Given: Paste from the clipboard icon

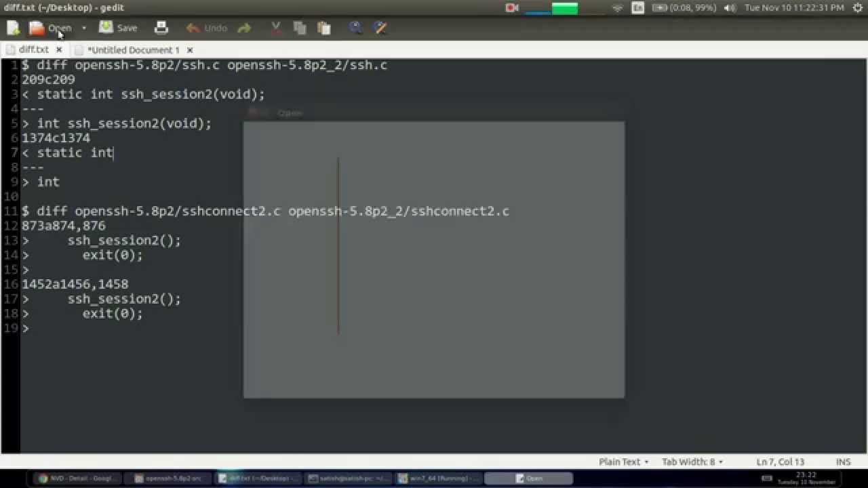Looking at the screenshot, I should 324,28.
